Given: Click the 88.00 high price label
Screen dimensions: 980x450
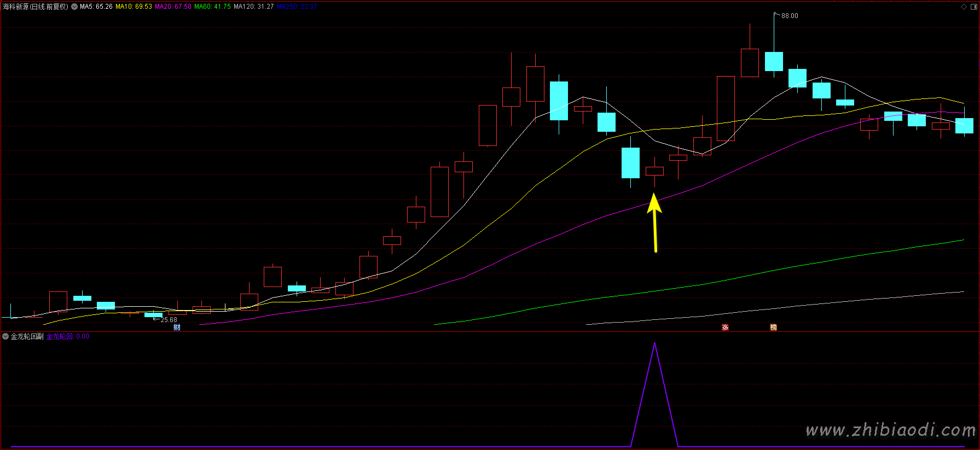Looking at the screenshot, I should pyautogui.click(x=790, y=16).
